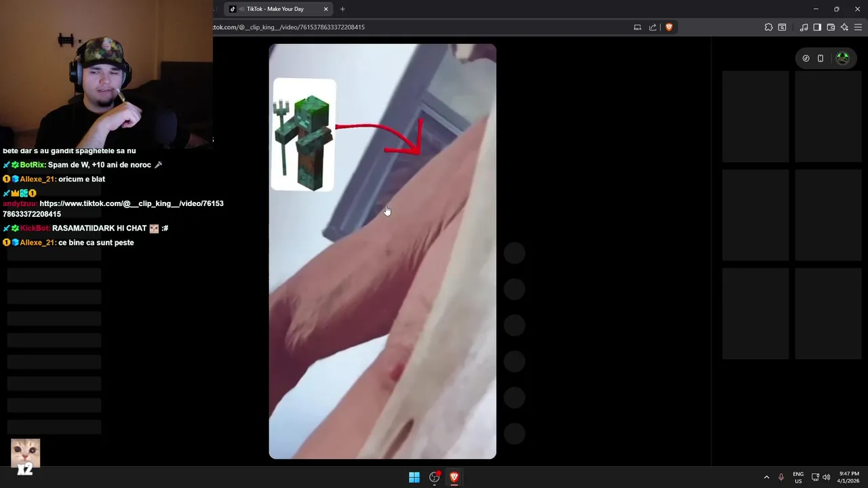Click the phone app icon on TikTok

click(x=821, y=58)
